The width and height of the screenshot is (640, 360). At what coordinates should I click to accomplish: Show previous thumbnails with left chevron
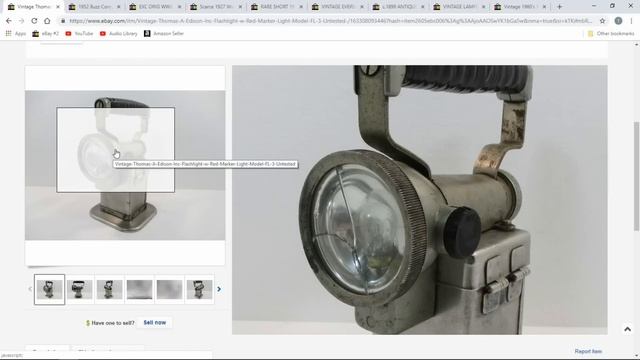(x=30, y=289)
